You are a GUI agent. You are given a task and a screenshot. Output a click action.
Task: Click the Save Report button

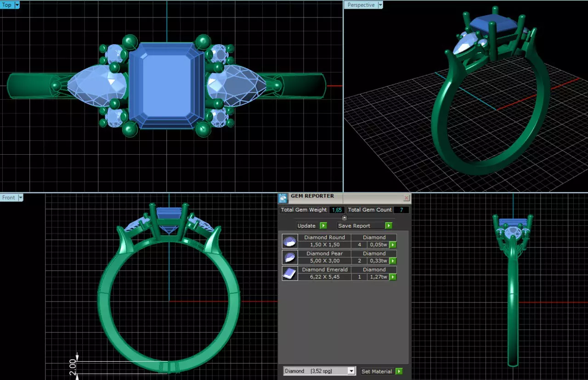[x=354, y=225]
